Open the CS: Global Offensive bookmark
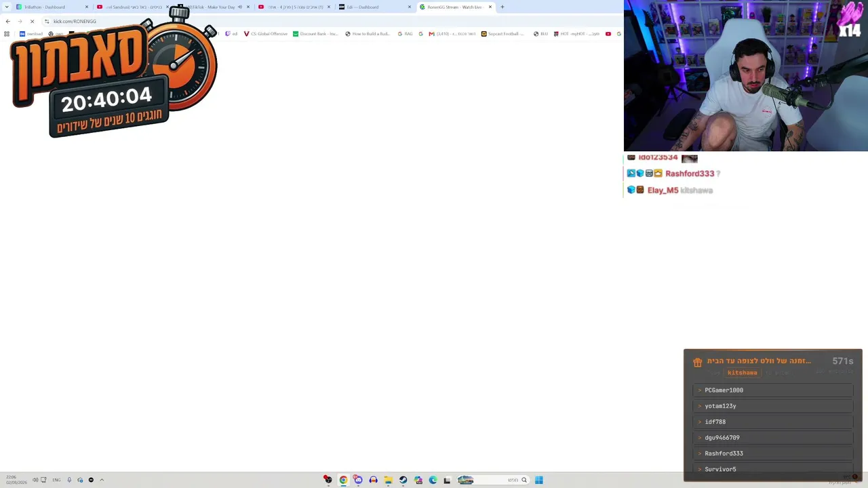Viewport: 868px width, 488px height. coord(265,34)
